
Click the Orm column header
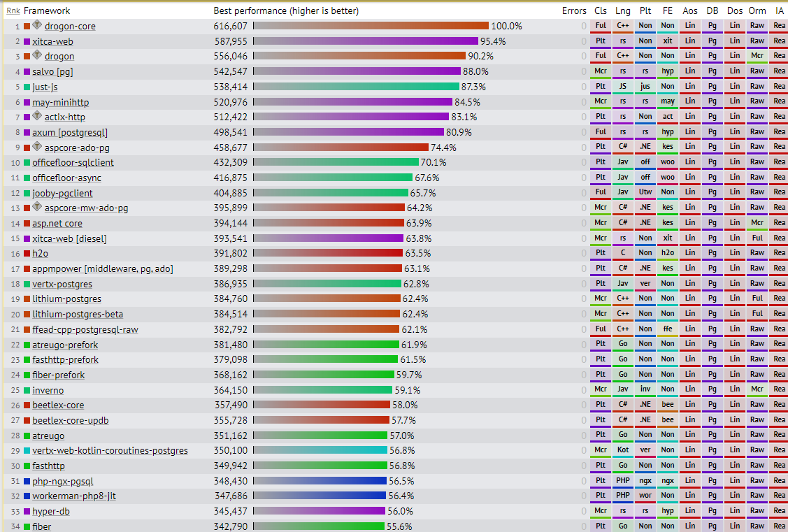pos(757,10)
